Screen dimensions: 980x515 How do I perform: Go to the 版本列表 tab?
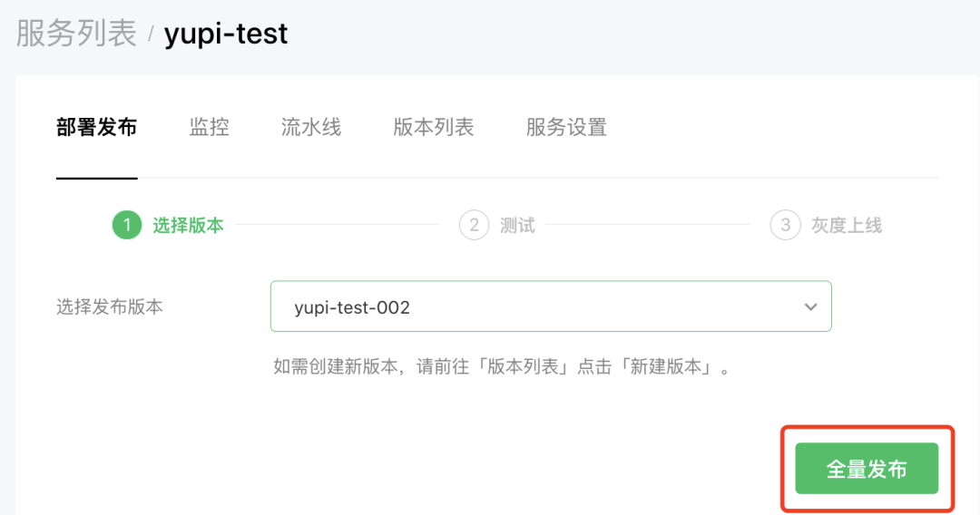(434, 127)
